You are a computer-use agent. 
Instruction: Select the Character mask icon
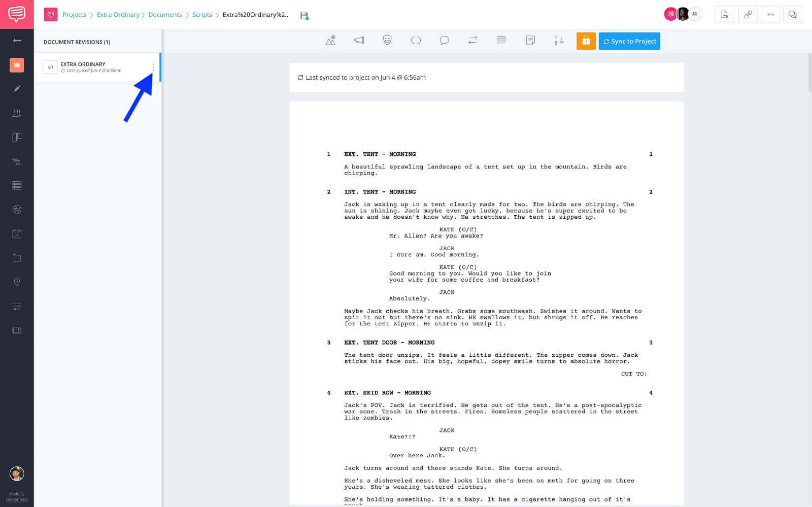[387, 40]
